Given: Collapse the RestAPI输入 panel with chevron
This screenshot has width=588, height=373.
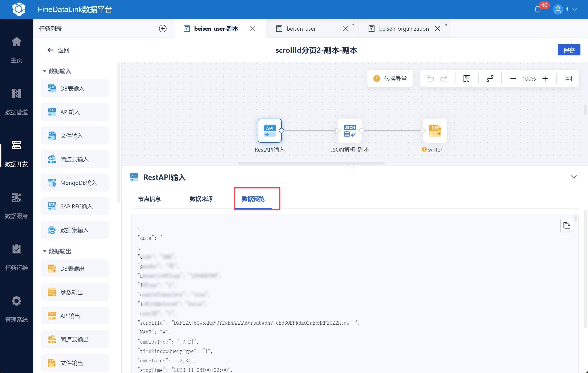Looking at the screenshot, I should click(x=574, y=177).
